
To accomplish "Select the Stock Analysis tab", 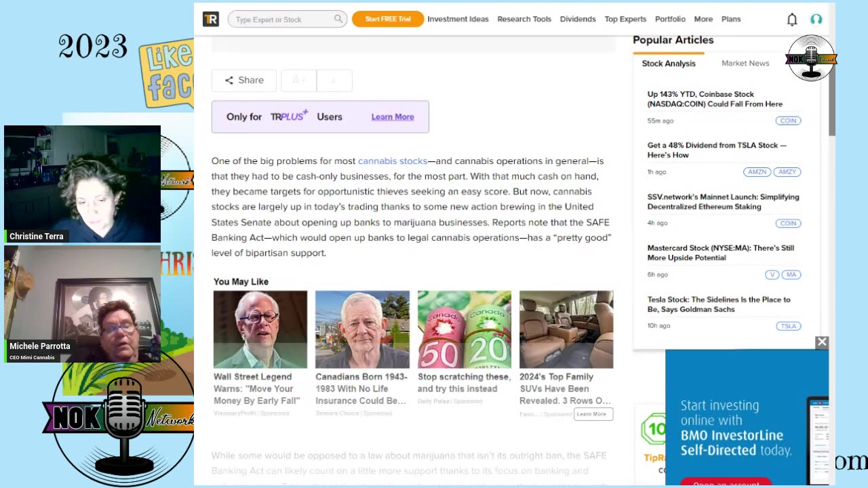I will point(669,63).
